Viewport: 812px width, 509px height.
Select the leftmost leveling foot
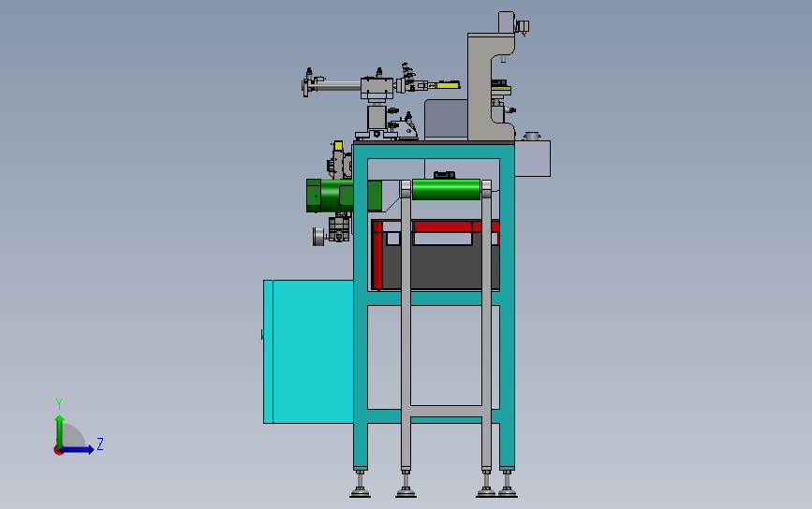[360, 484]
